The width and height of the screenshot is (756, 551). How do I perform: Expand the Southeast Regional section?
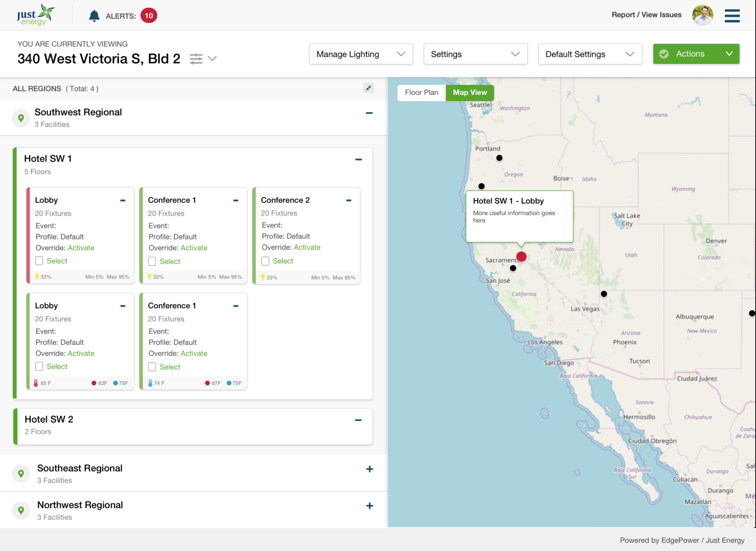point(369,469)
